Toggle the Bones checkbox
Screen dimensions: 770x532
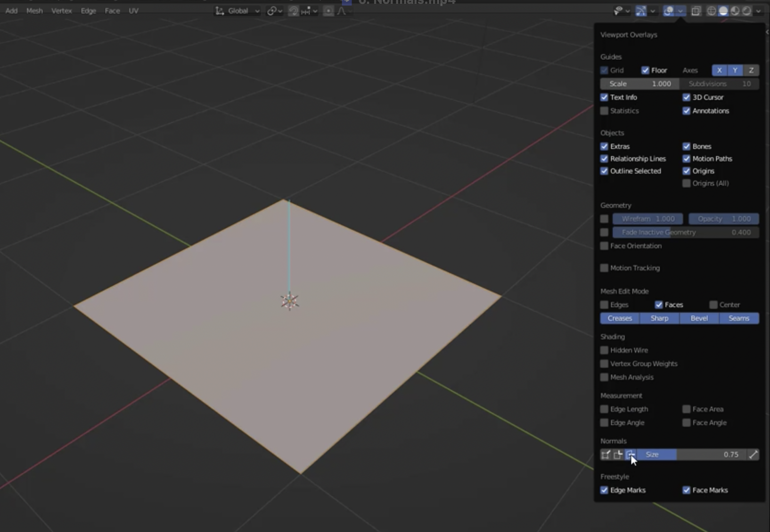tap(686, 146)
